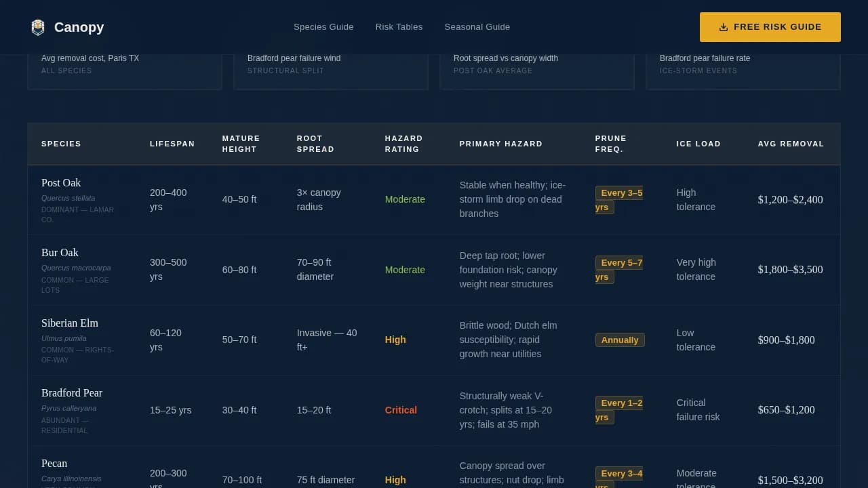This screenshot has height=488, width=868.
Task: Click the Canopy shield logo icon
Action: (x=38, y=27)
